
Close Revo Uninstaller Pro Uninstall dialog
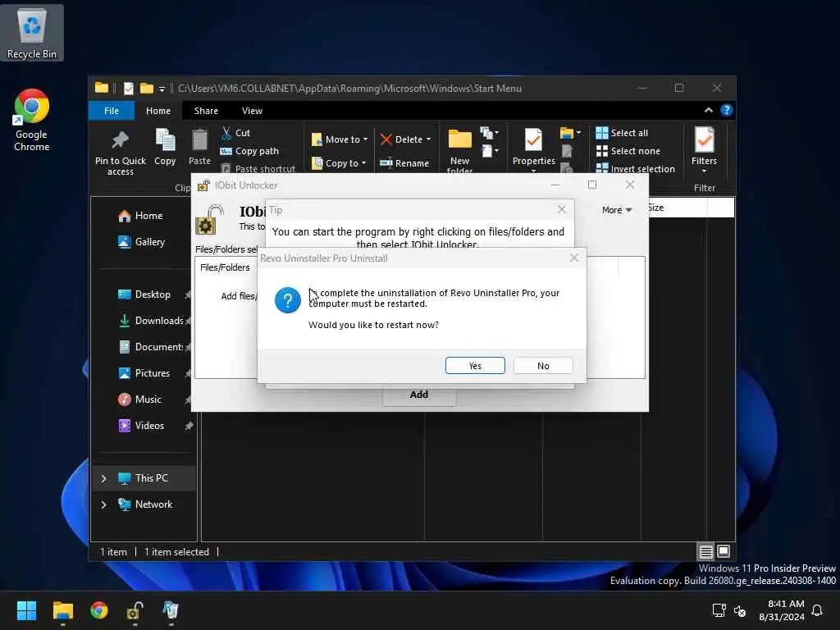(x=574, y=258)
